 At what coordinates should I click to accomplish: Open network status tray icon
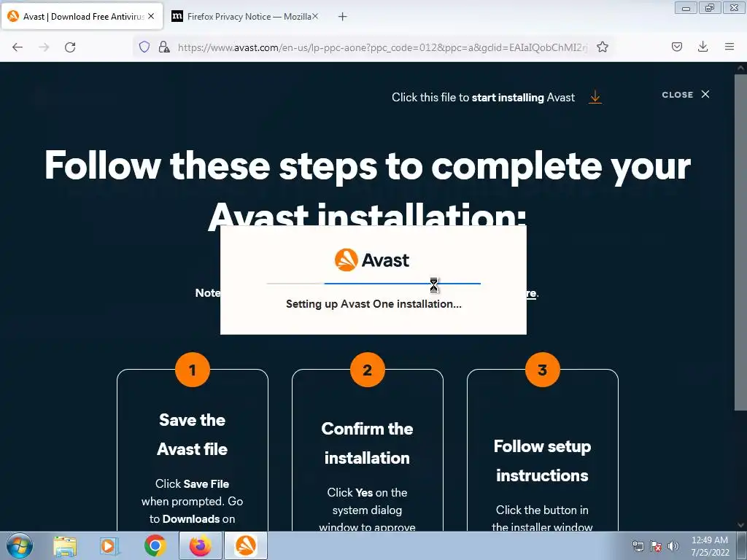(x=638, y=546)
